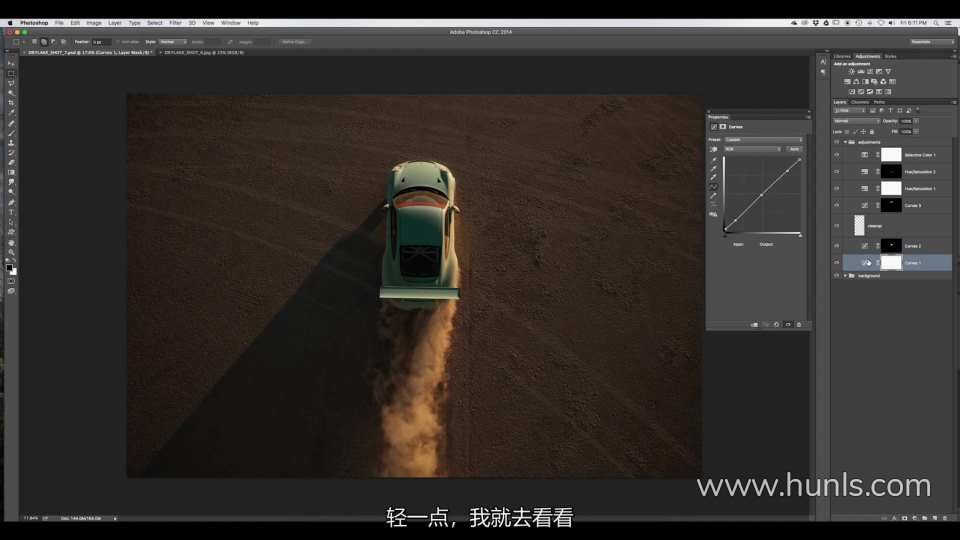Open the Filter menu

click(x=175, y=23)
